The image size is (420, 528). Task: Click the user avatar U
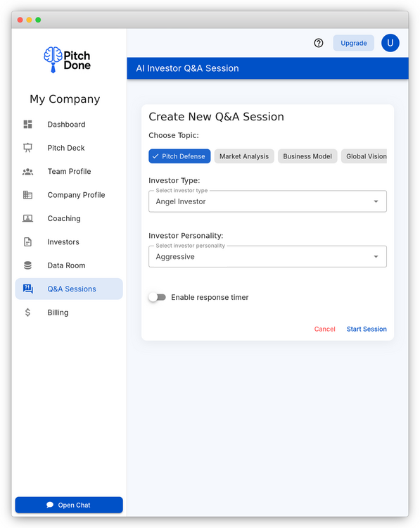390,43
